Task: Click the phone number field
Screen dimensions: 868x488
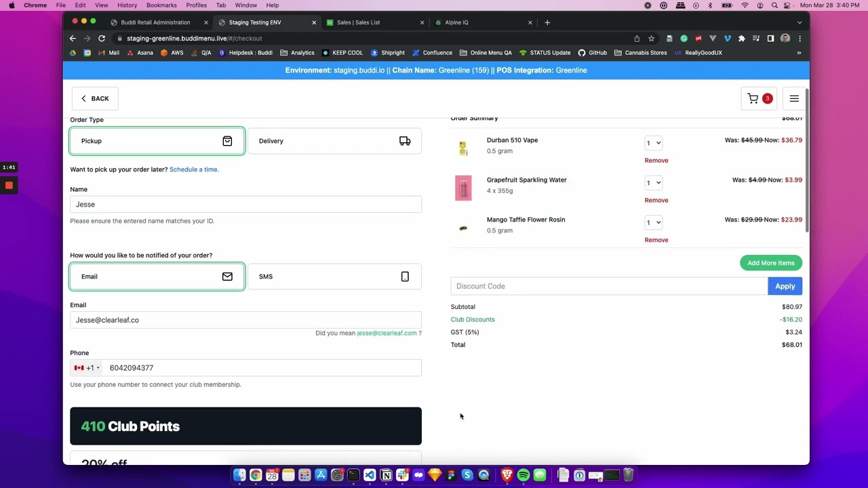Action: tap(262, 368)
